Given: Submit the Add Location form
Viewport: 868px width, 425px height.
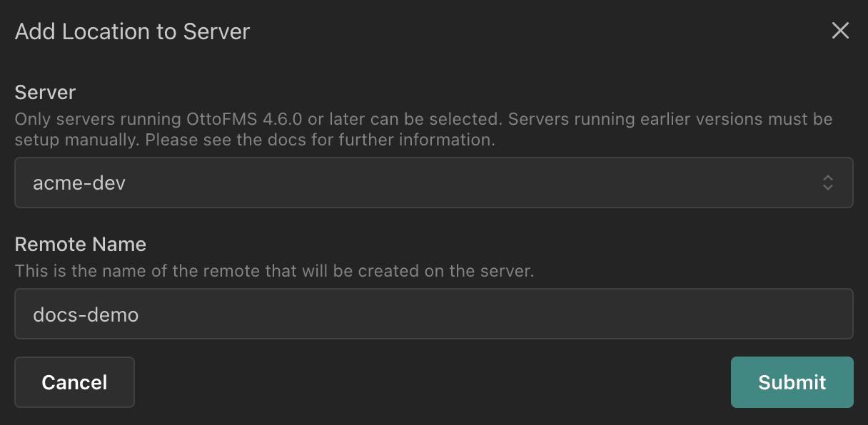Looking at the screenshot, I should (792, 382).
